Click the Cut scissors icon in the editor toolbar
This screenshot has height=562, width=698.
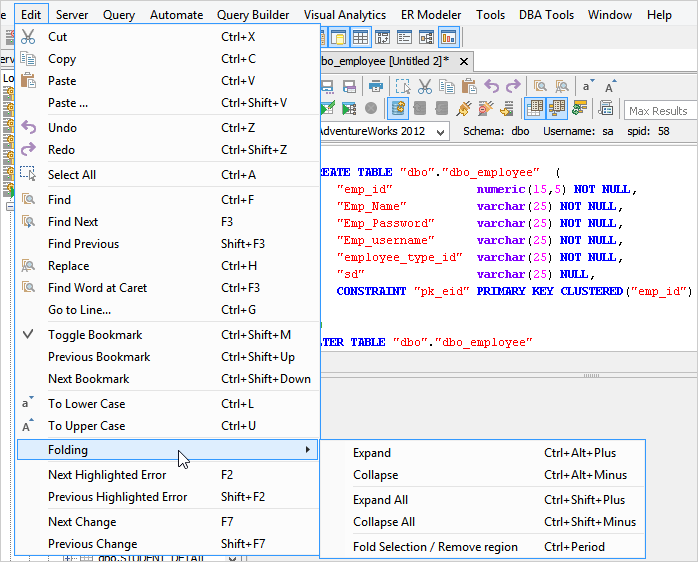point(425,86)
